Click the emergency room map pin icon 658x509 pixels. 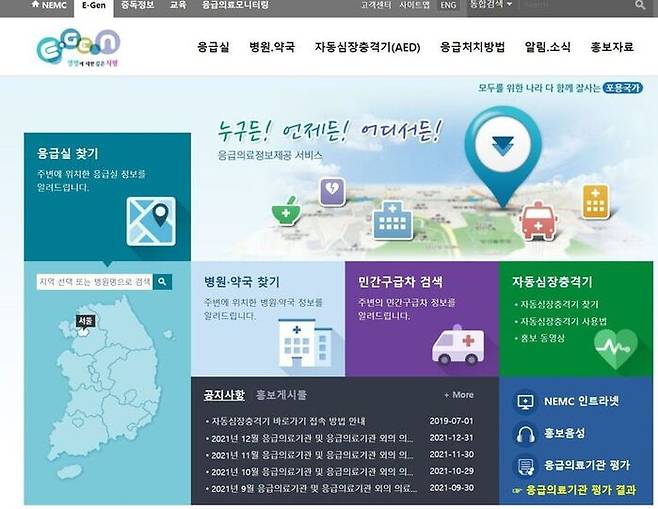(x=151, y=221)
